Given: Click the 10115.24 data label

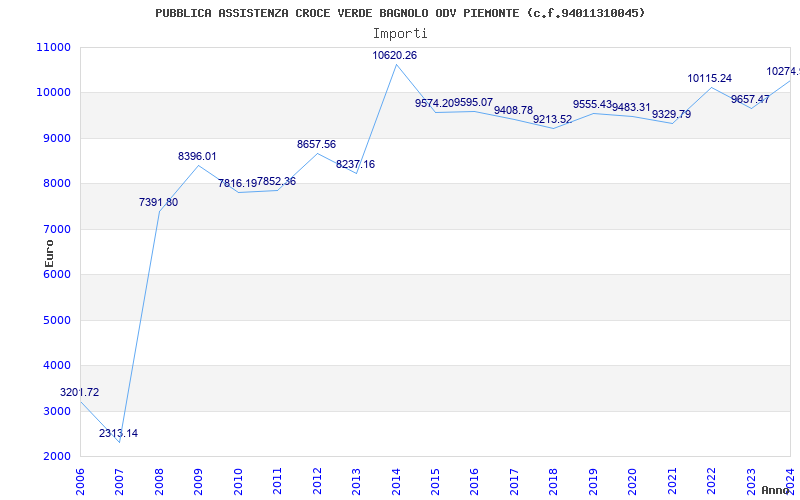Looking at the screenshot, I should [x=710, y=79].
